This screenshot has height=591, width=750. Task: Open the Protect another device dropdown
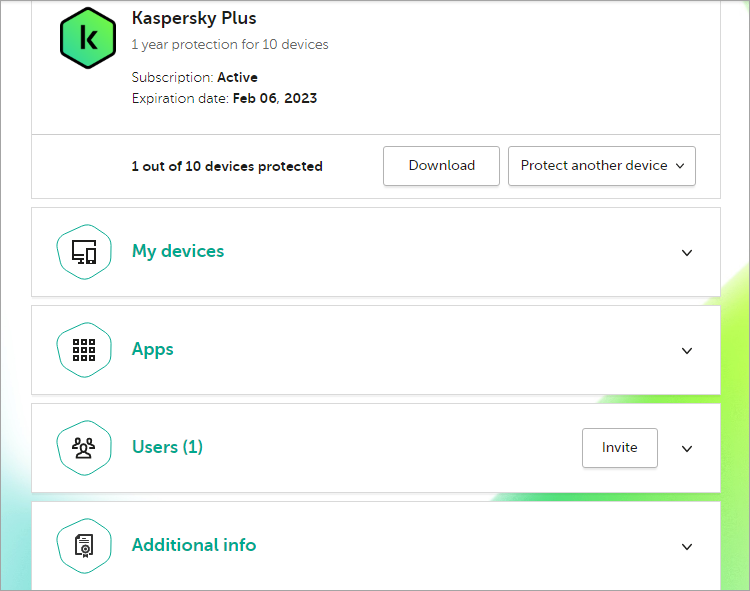(601, 166)
